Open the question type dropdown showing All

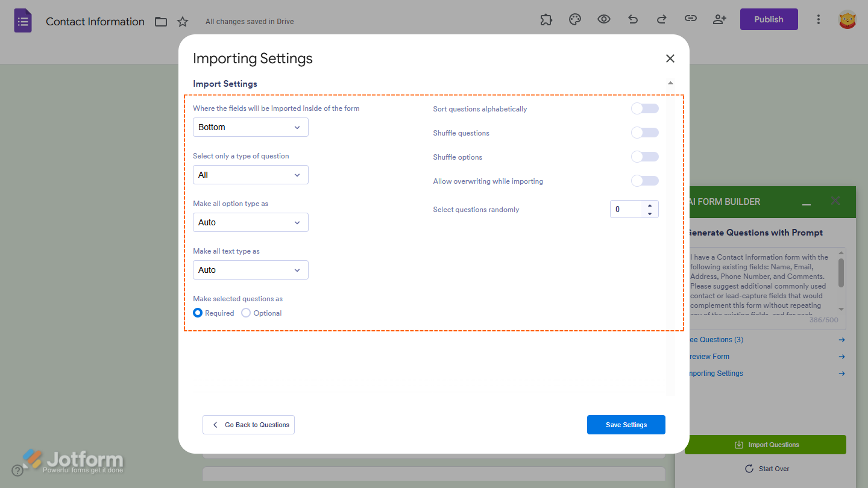click(250, 175)
